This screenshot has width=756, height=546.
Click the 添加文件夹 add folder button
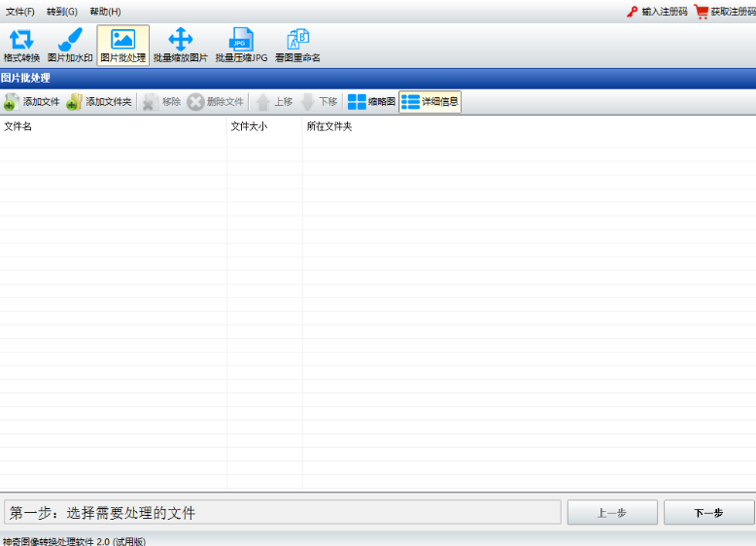[x=99, y=102]
